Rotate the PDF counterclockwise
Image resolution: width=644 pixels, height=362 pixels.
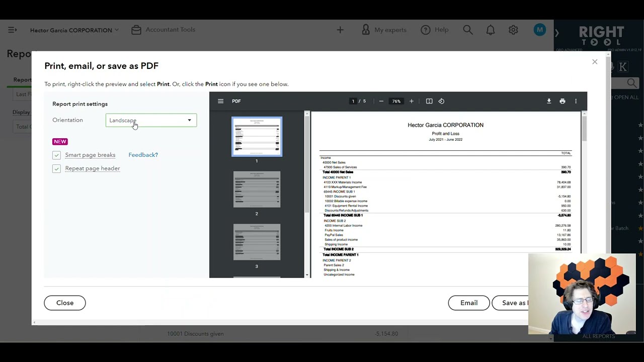pos(441,101)
